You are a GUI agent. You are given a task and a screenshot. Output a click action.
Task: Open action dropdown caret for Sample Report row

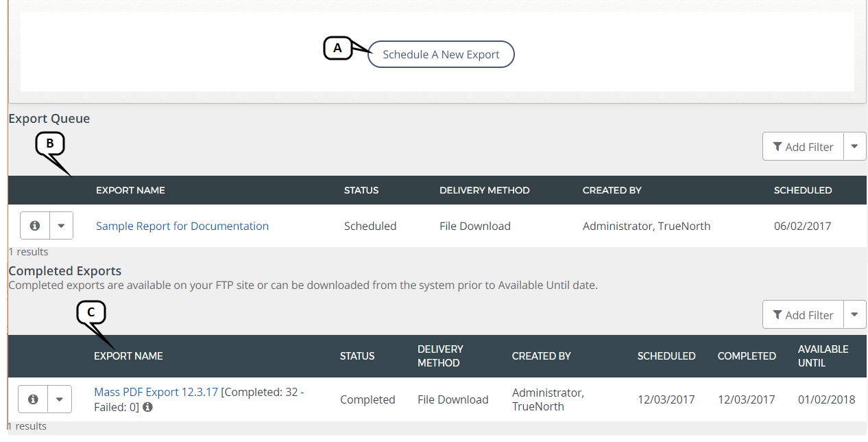[61, 226]
